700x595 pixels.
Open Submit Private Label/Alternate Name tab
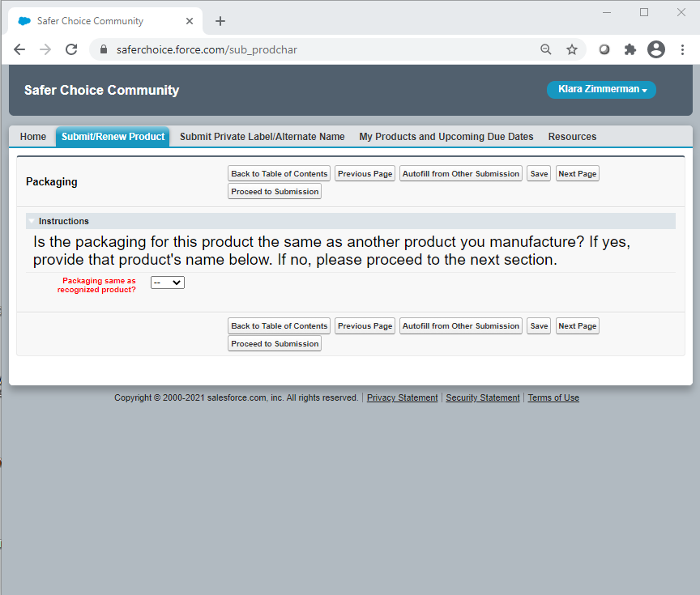[x=262, y=137]
